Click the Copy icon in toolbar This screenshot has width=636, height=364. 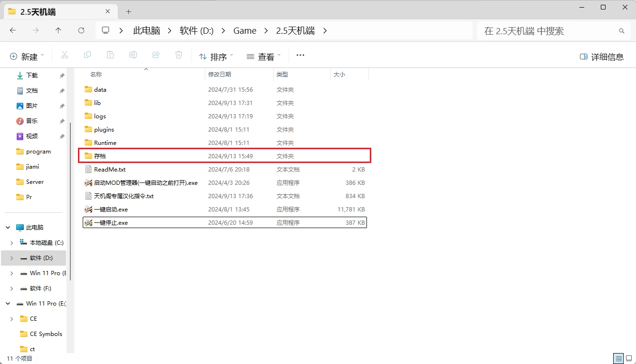(87, 55)
